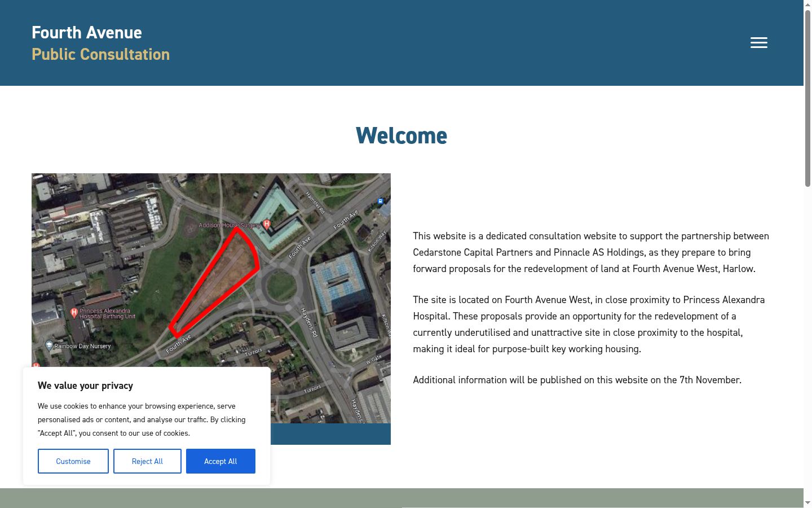This screenshot has height=508, width=812.
Task: Click the Reject All cookies button
Action: coord(147,461)
